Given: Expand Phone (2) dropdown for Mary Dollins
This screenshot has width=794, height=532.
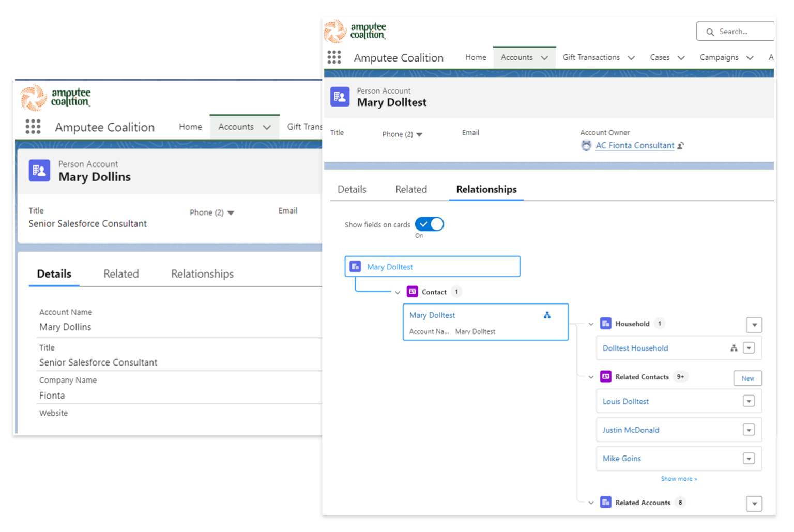Looking at the screenshot, I should 231,213.
